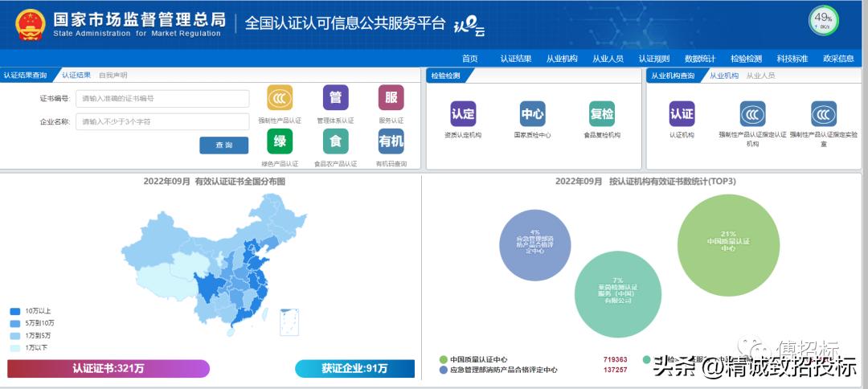Click the 国家质检中心 icon

click(532, 113)
